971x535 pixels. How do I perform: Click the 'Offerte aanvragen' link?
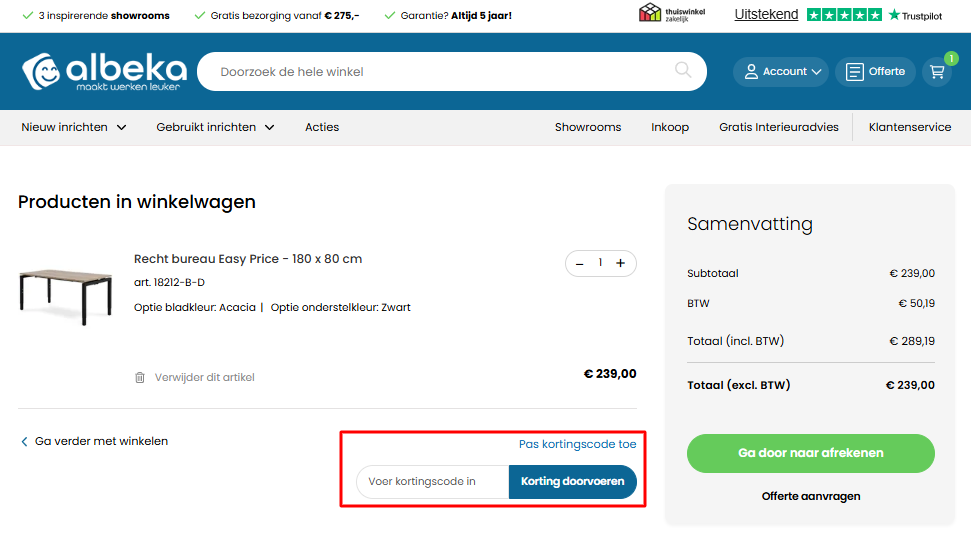point(810,496)
